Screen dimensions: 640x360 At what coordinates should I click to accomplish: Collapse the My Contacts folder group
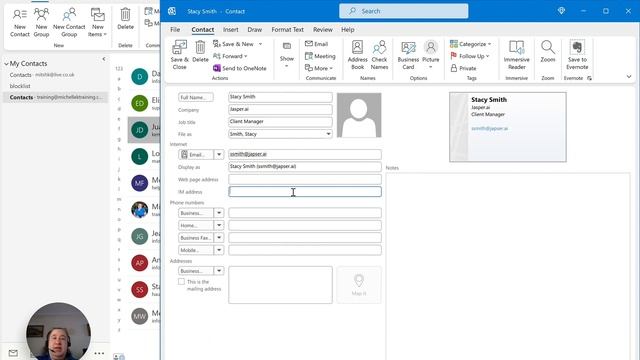point(7,64)
